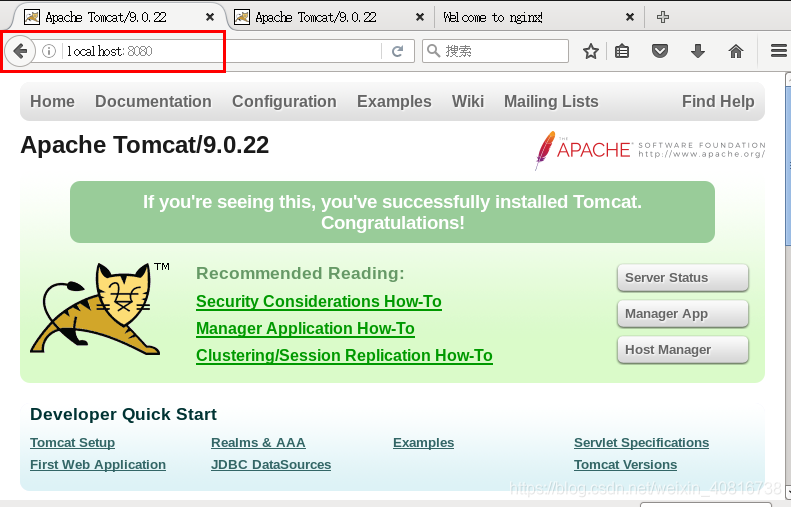Open the Tomcat Setup link
This screenshot has width=791, height=507.
tap(72, 443)
